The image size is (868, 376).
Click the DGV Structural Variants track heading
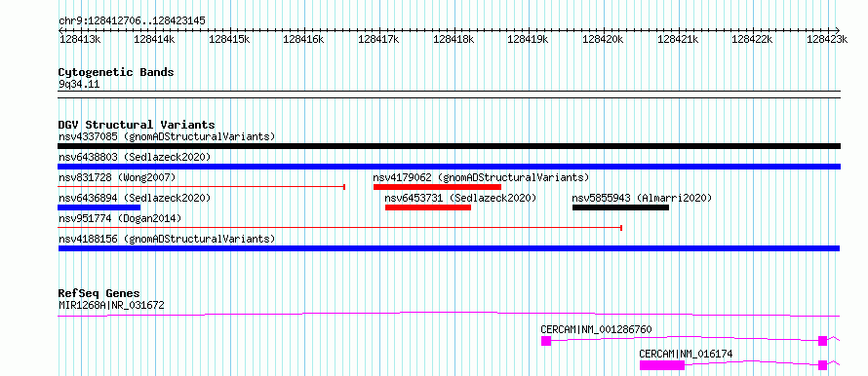tap(137, 125)
